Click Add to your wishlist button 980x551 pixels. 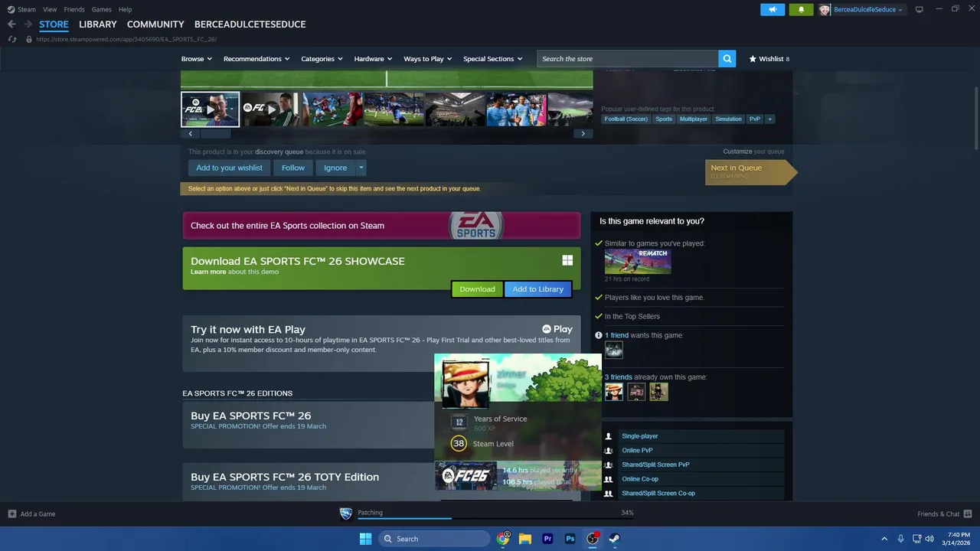[x=229, y=168]
